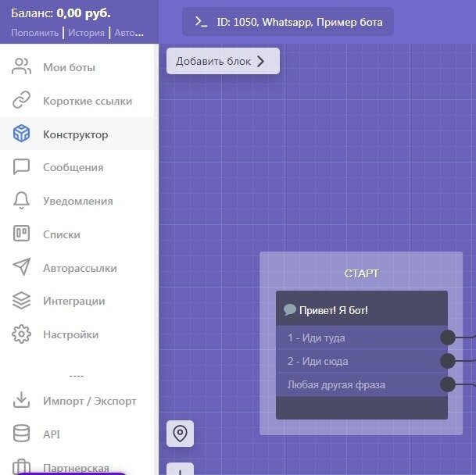Click the Интеграции layers icon
This screenshot has width=476, height=475.
pos(21,301)
